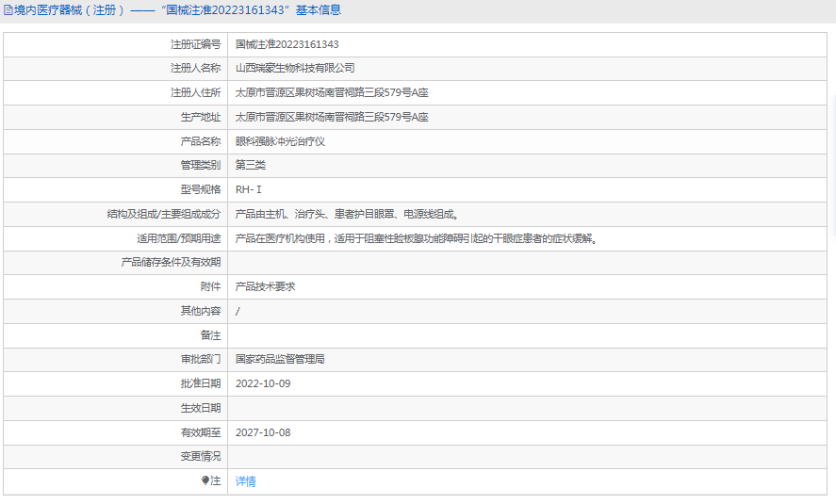Click the 生产地址 label

pos(201,117)
